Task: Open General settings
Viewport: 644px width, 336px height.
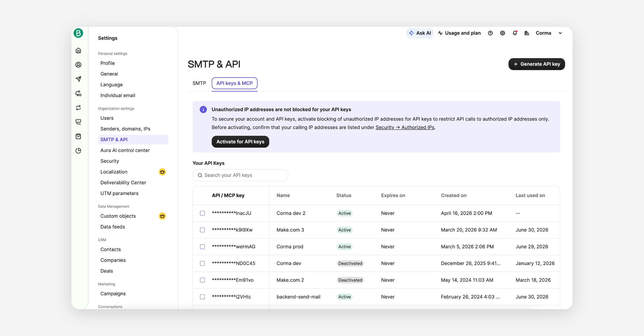Action: click(x=133, y=74)
